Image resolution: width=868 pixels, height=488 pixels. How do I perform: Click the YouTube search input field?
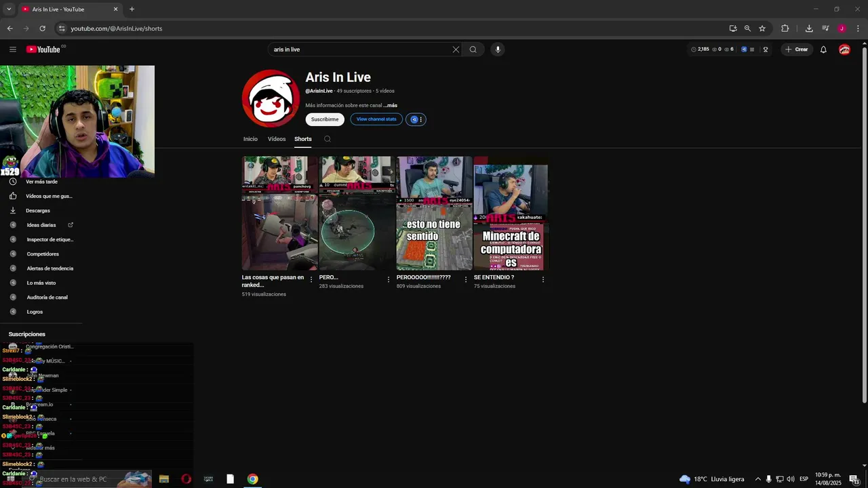(x=359, y=49)
